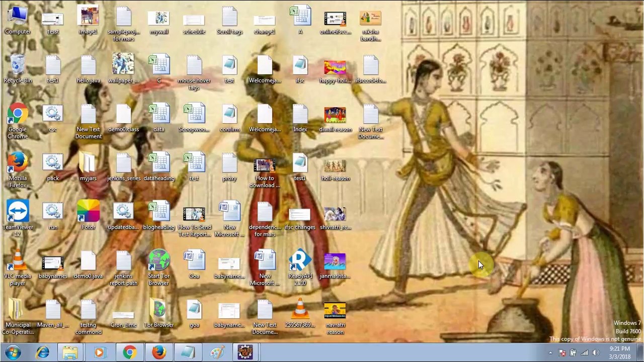Select the VLC media player desktop icon
Viewport: 644px width, 362px height.
[x=18, y=267]
